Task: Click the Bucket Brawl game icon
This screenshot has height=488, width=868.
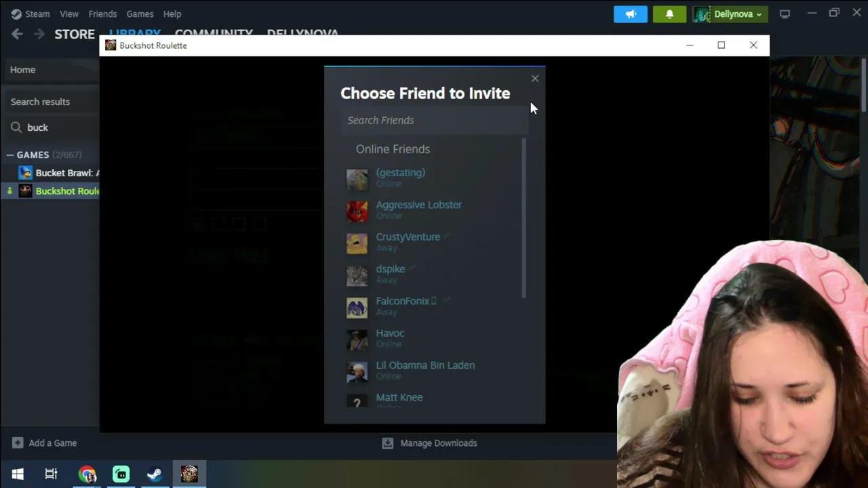Action: click(25, 173)
